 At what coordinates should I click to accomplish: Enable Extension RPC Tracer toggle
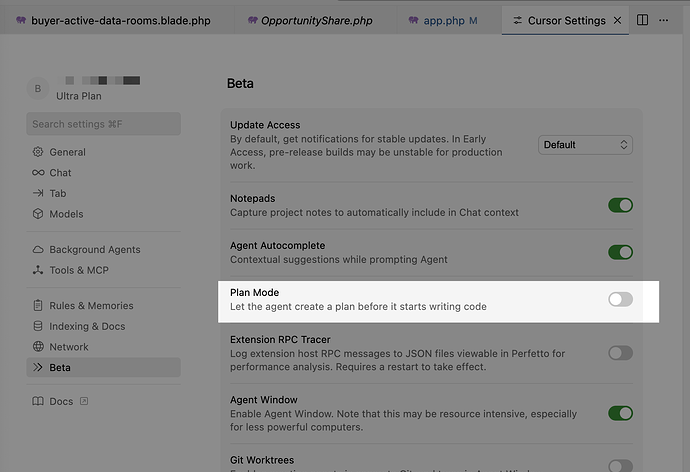[x=620, y=352]
